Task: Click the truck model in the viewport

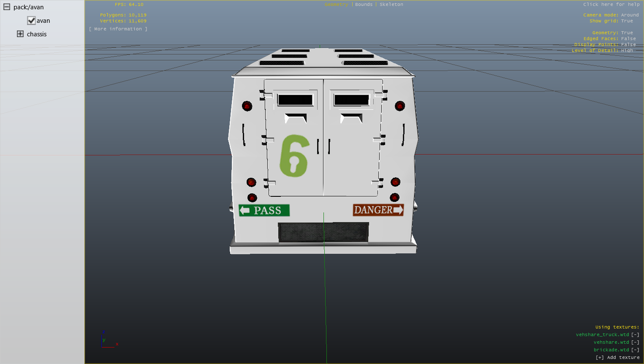Action: pyautogui.click(x=323, y=160)
